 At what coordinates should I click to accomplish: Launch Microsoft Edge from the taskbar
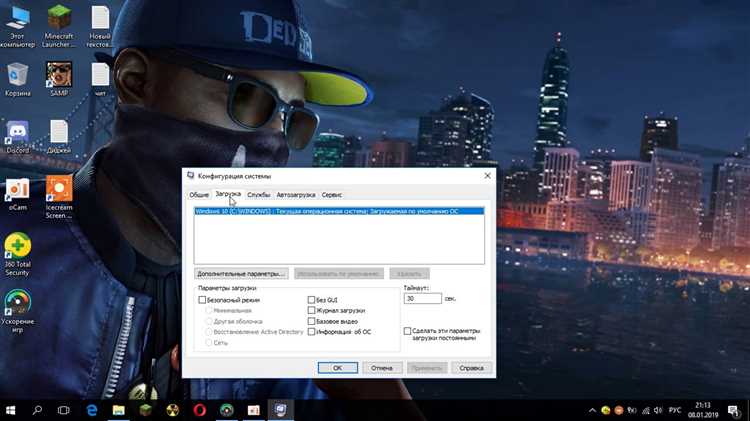(x=92, y=410)
